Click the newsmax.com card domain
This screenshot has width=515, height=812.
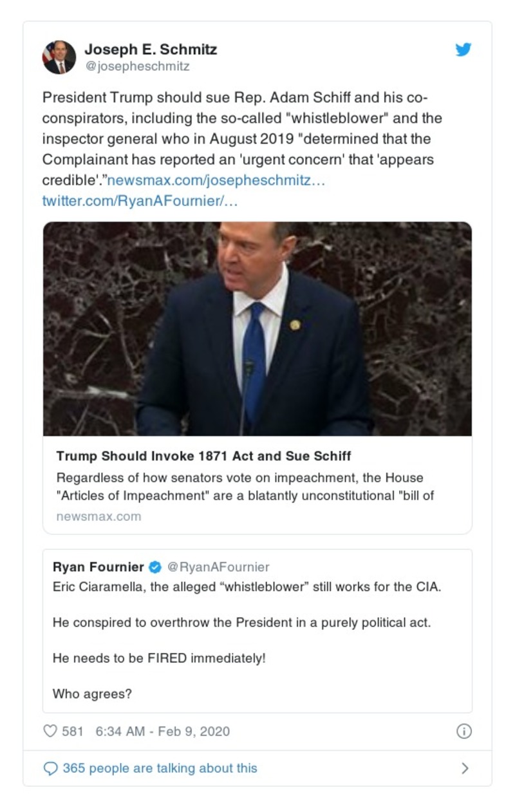98,516
